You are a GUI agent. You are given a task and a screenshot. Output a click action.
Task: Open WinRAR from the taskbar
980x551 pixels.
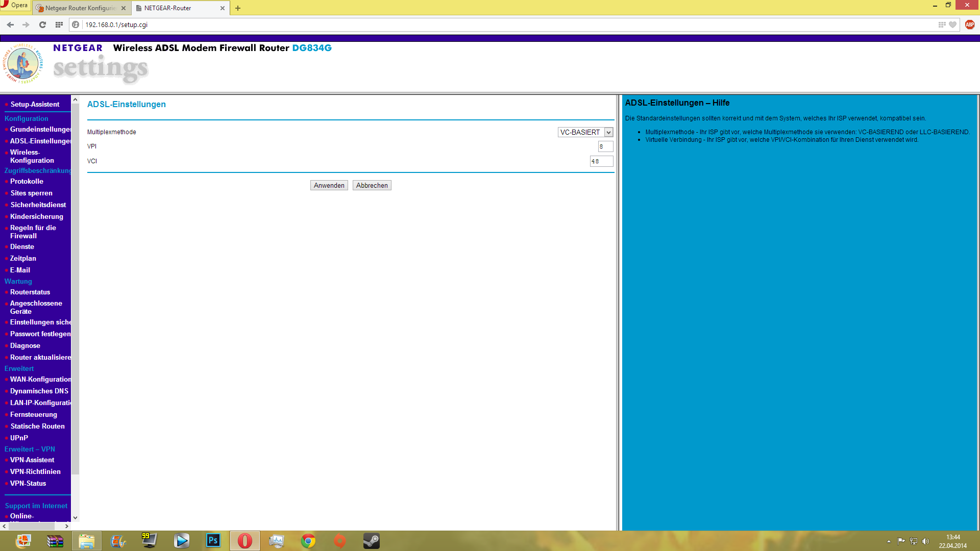(x=55, y=541)
